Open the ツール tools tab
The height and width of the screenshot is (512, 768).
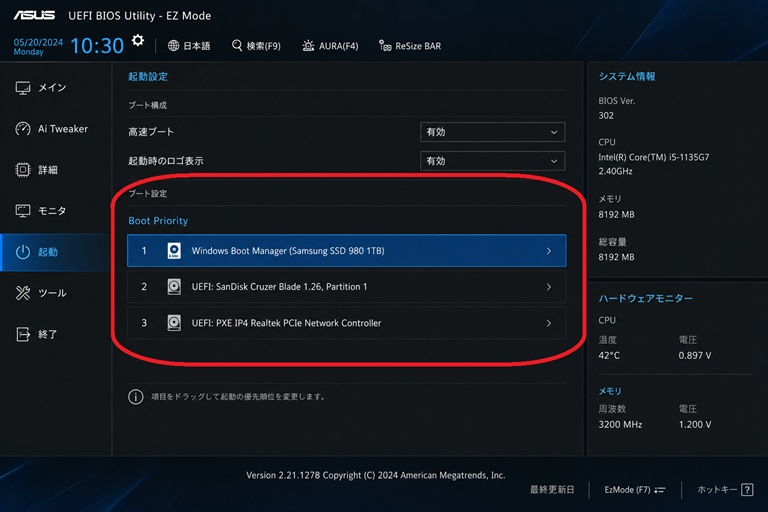tap(55, 293)
